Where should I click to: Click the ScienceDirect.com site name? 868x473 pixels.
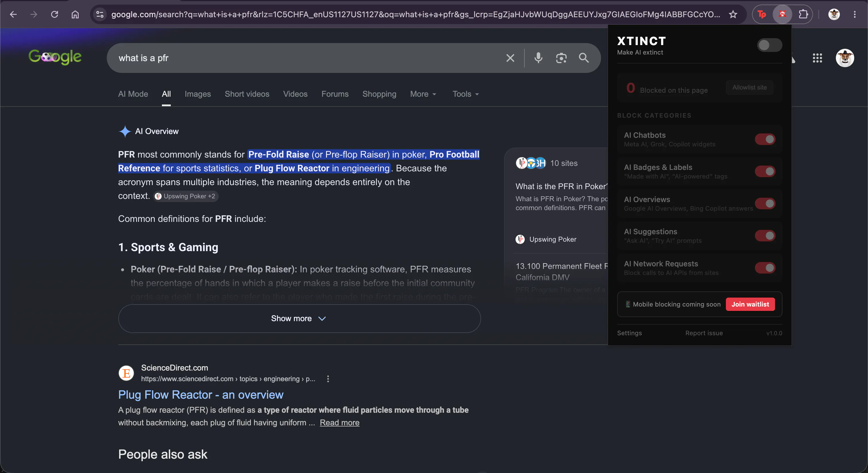pyautogui.click(x=175, y=368)
